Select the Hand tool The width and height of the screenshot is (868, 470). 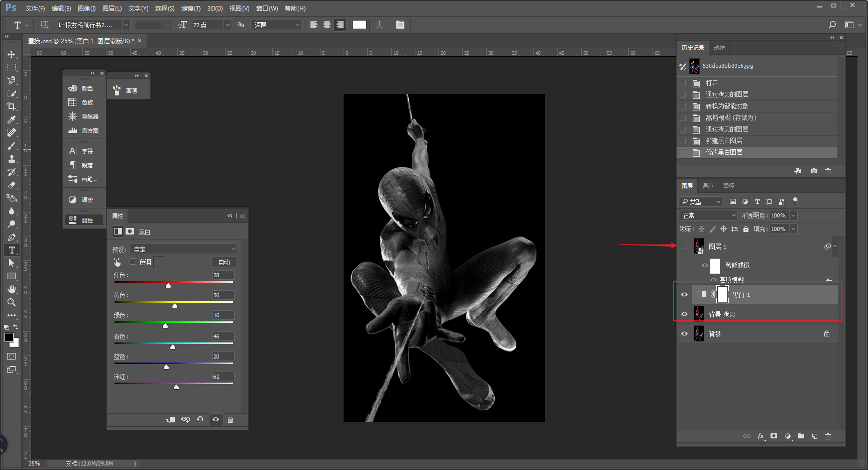tap(11, 289)
